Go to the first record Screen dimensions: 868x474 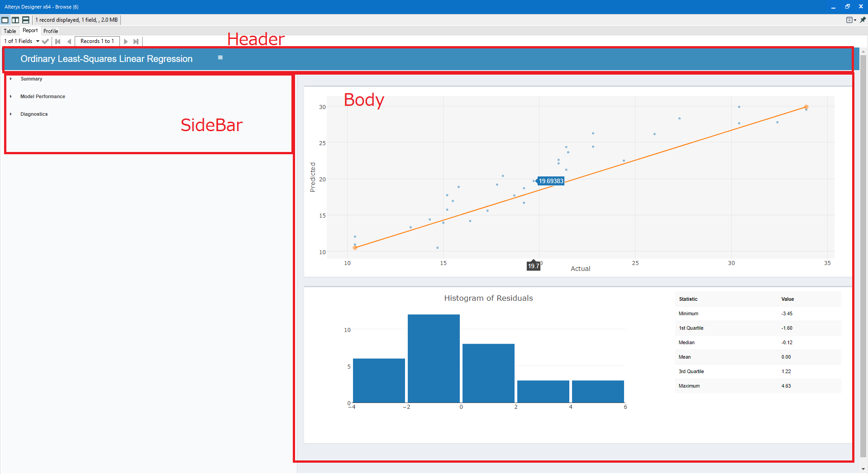[58, 41]
